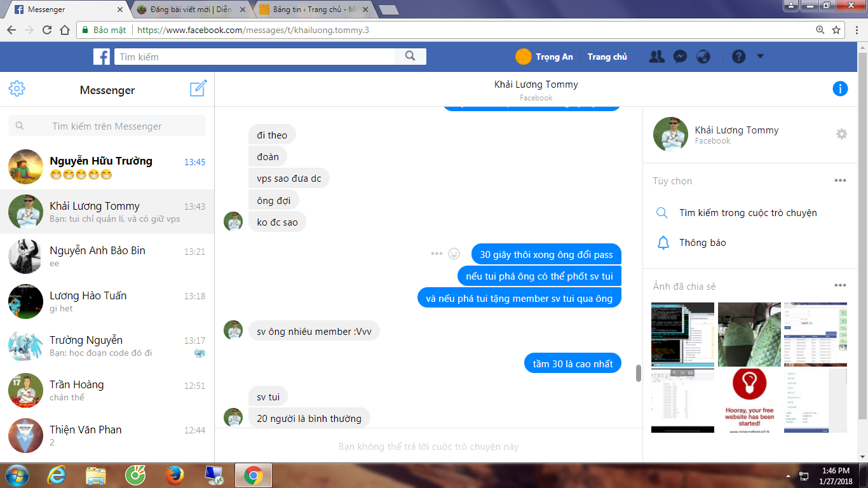Viewport: 868px width, 488px height.
Task: Click the Tìm kiếm search field in Facebook header
Action: pyautogui.click(x=255, y=57)
